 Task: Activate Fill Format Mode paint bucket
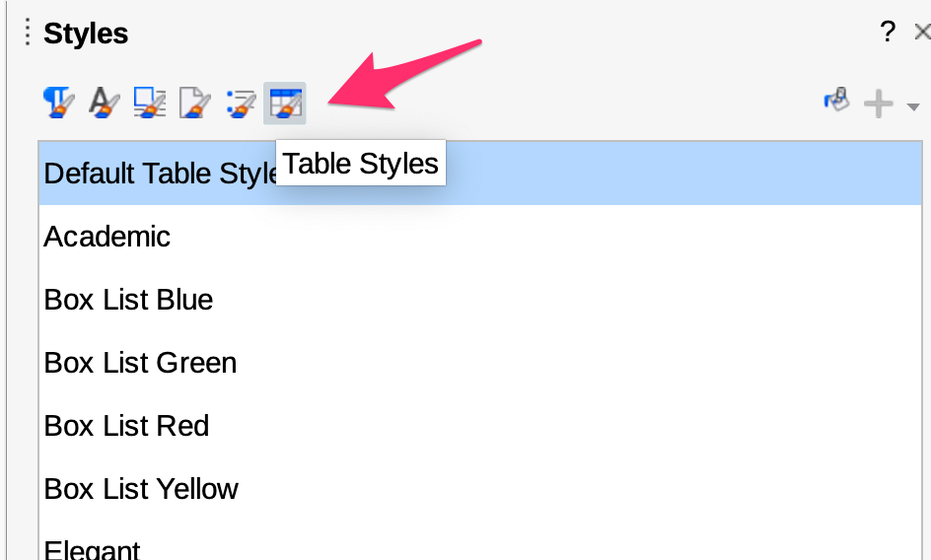tap(836, 102)
